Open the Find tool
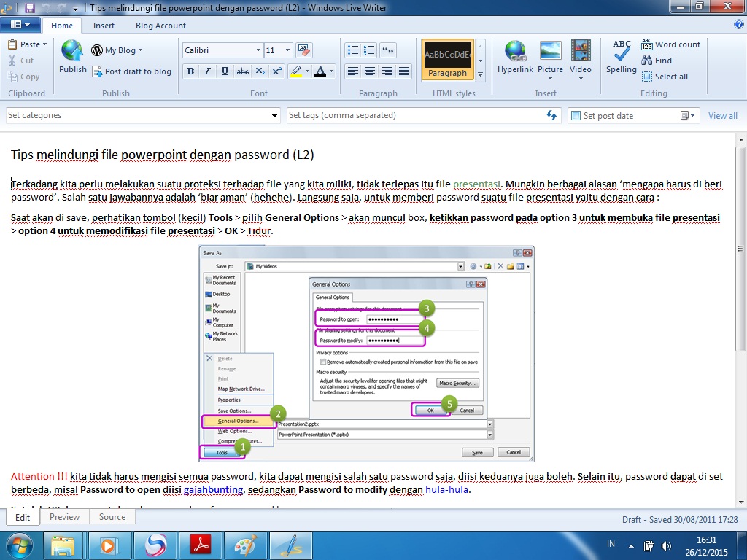The width and height of the screenshot is (747, 560). pyautogui.click(x=657, y=61)
